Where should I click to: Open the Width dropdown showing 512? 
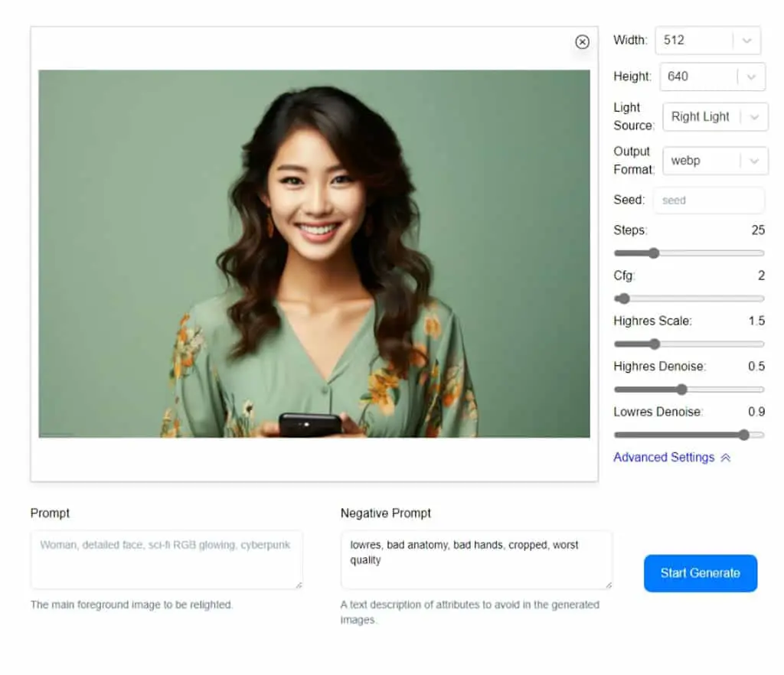[708, 41]
